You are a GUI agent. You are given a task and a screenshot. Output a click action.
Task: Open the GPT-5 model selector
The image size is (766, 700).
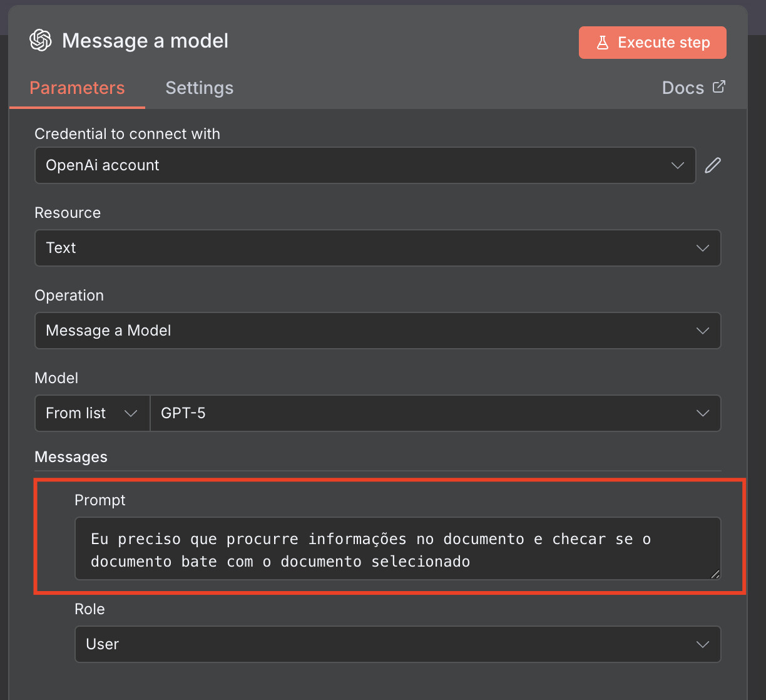coord(435,413)
